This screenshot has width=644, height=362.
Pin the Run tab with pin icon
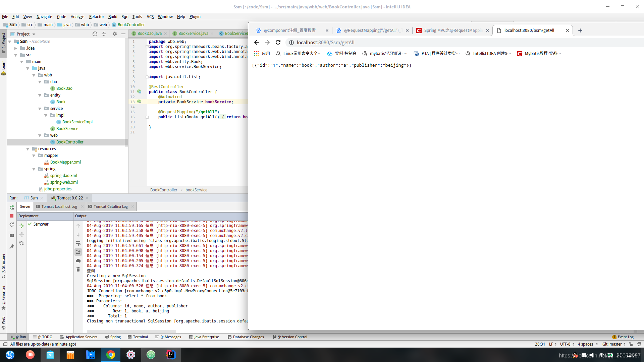click(12, 247)
